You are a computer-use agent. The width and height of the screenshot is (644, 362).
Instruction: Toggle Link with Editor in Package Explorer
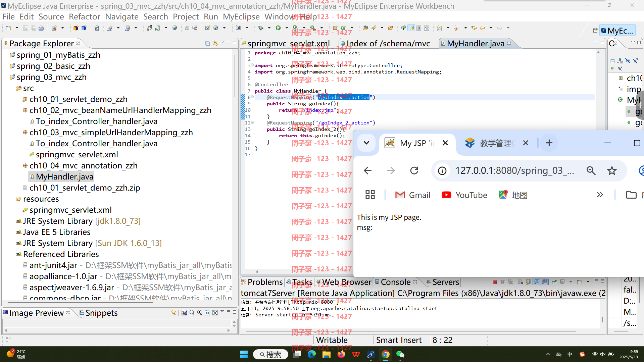click(x=215, y=43)
